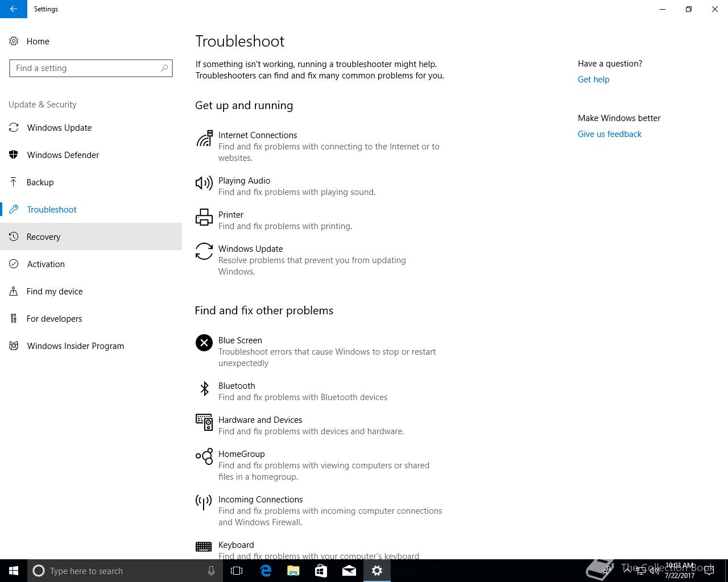Click the Bluetooth symbol icon
Viewport: 728px width, 582px height.
204,388
